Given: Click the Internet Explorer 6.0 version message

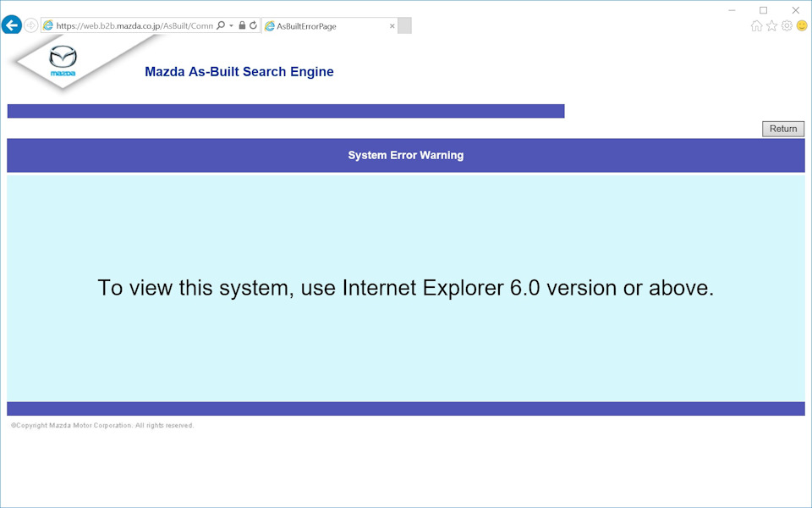Looking at the screenshot, I should coord(406,288).
